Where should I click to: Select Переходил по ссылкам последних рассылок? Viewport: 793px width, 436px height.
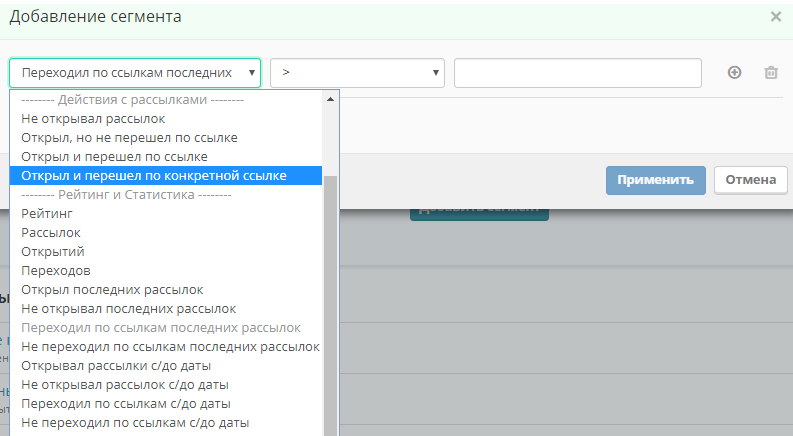pos(166,328)
